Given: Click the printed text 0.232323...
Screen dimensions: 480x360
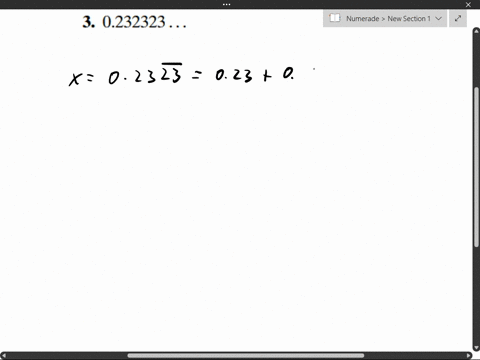Looking at the screenshot, I should (144, 22).
